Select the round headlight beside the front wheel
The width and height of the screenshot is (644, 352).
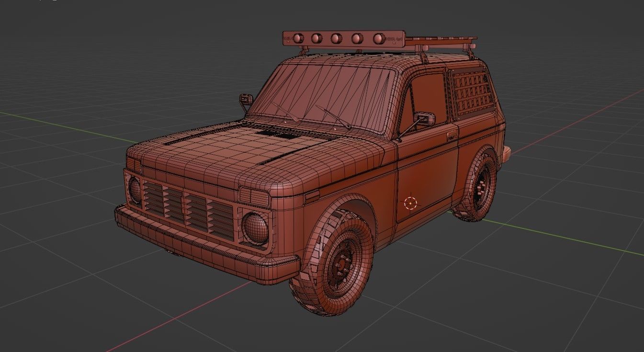tap(255, 228)
